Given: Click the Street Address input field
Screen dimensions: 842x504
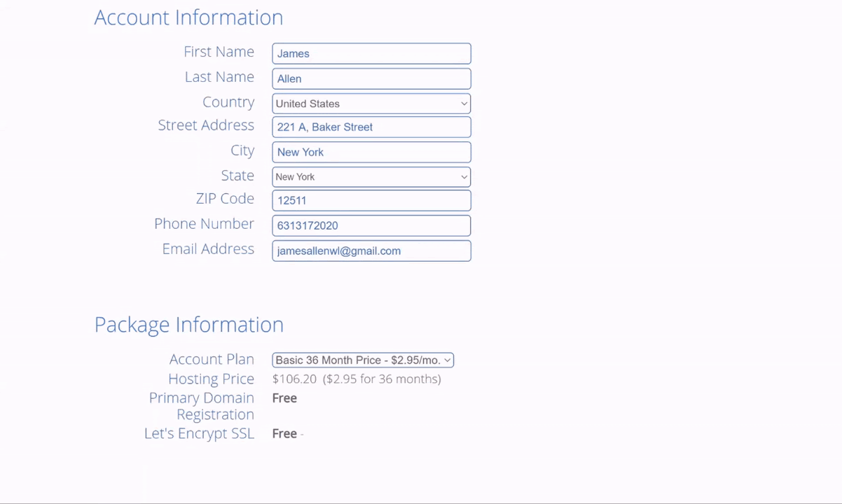Looking at the screenshot, I should pos(371,127).
